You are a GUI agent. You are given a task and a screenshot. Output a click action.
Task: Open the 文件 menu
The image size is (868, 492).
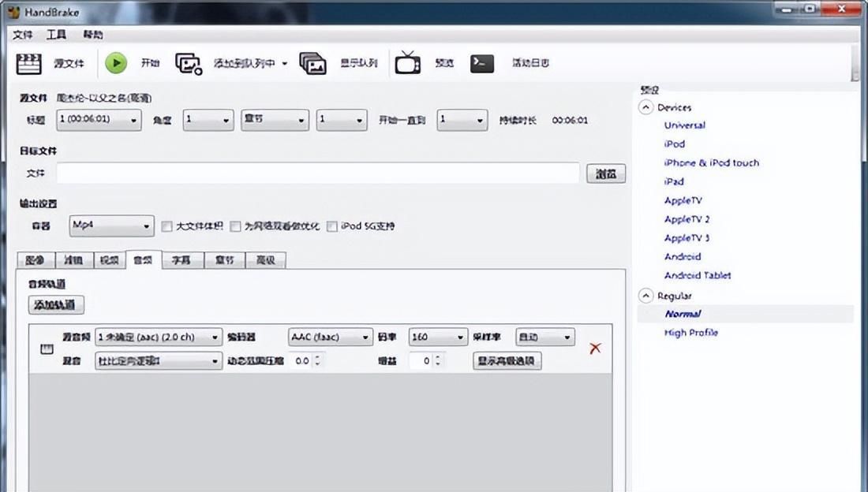(23, 35)
